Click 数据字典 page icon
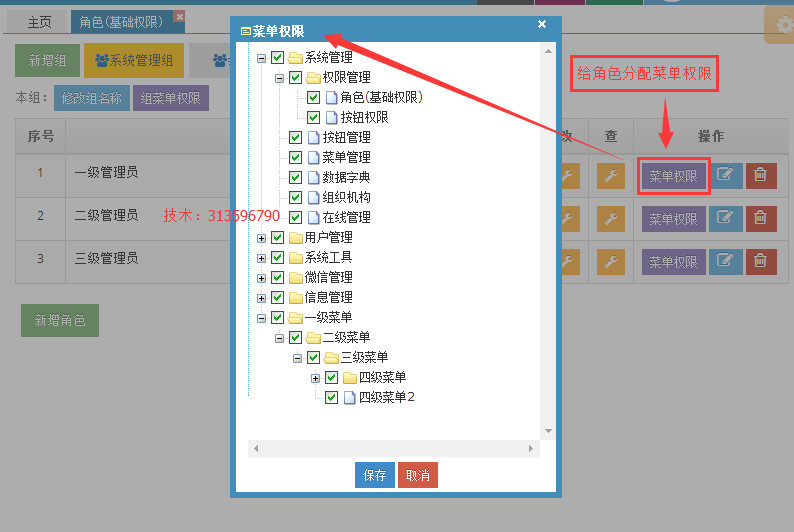This screenshot has height=532, width=794. coord(313,177)
